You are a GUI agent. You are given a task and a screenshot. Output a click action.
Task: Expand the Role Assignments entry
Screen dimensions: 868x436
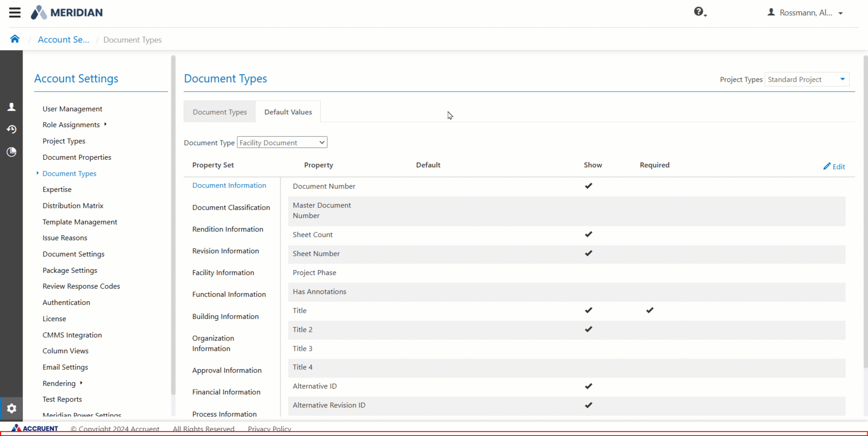click(105, 124)
